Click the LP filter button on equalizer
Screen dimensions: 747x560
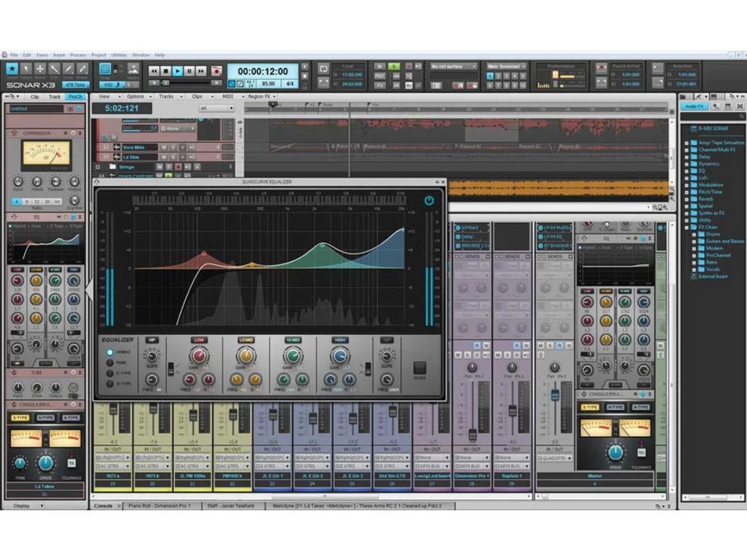[387, 340]
